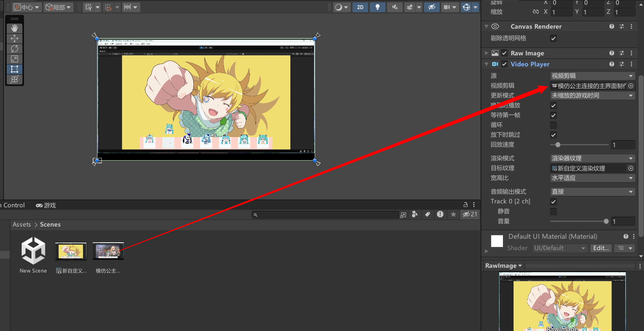Open the 源 source dropdown

pos(593,76)
